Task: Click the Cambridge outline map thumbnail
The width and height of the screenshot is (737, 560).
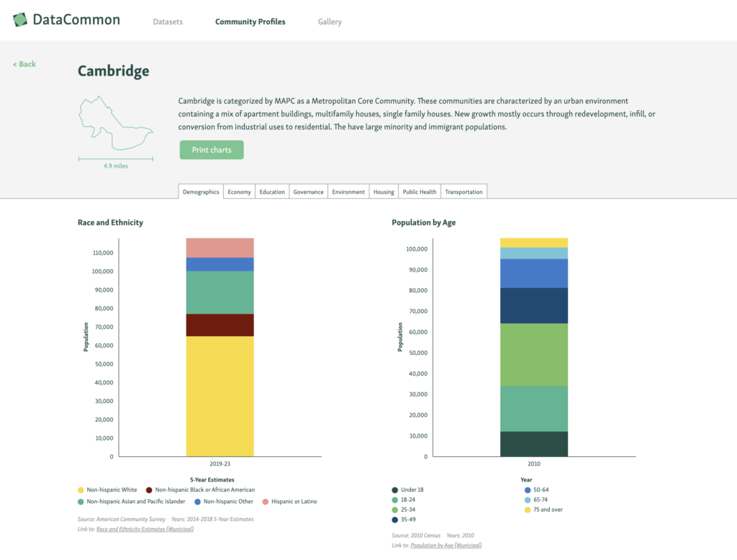Action: tap(115, 124)
